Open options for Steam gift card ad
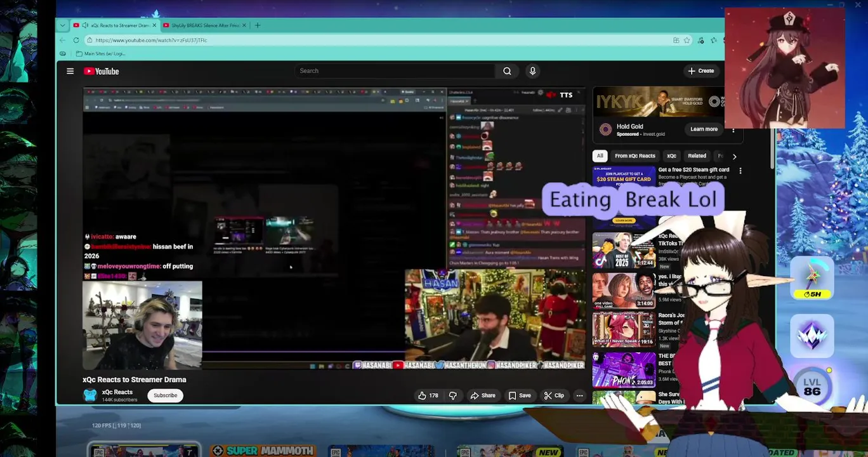Screen dimensions: 868x457 (740, 170)
